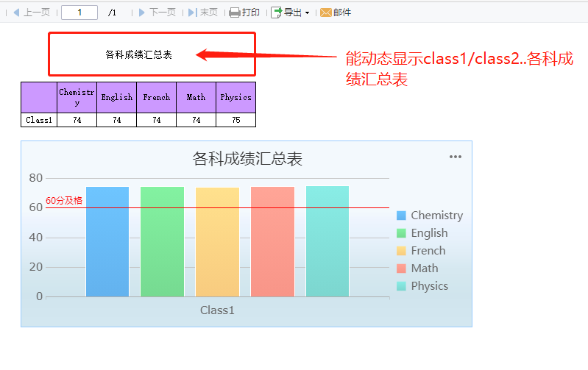
Task: Select the teal Physics bar in chart
Action: pos(327,241)
